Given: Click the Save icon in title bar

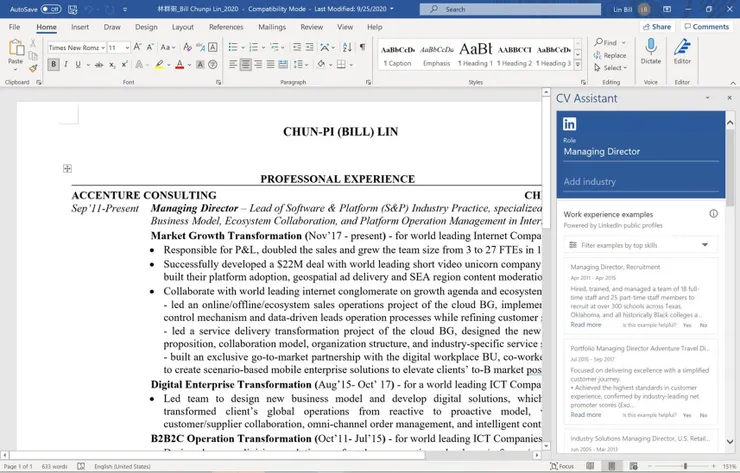Looking at the screenshot, I should (72, 9).
